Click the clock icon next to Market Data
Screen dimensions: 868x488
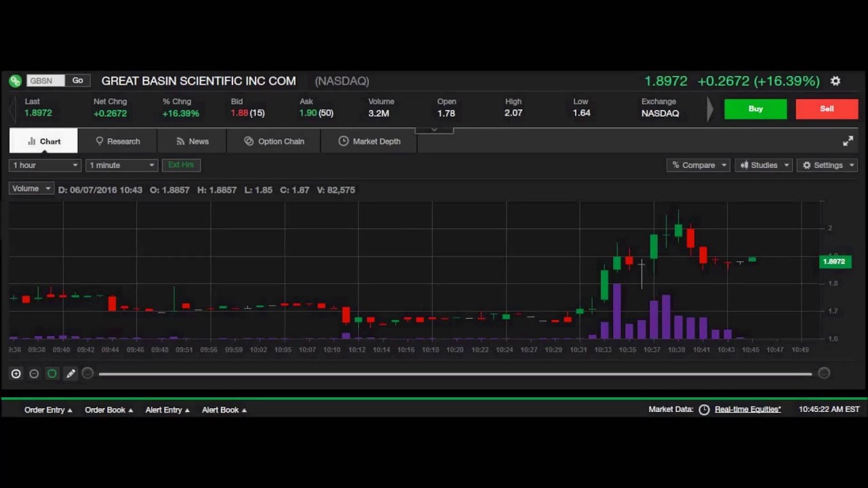[x=704, y=409]
